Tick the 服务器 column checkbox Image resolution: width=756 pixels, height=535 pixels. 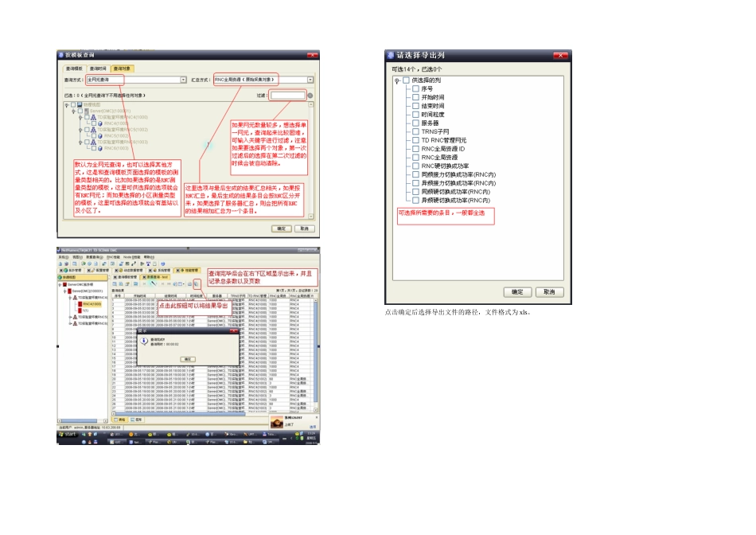point(415,123)
